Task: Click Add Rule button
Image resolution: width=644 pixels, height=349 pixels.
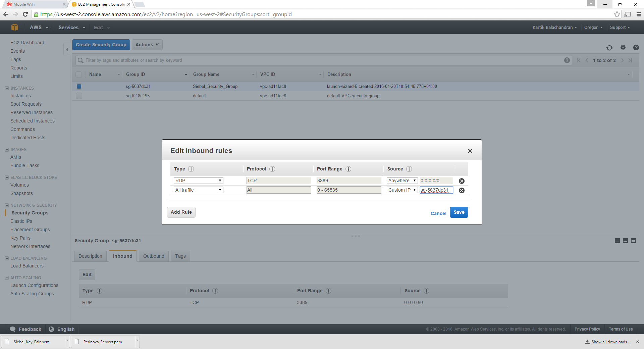Action: pos(181,212)
